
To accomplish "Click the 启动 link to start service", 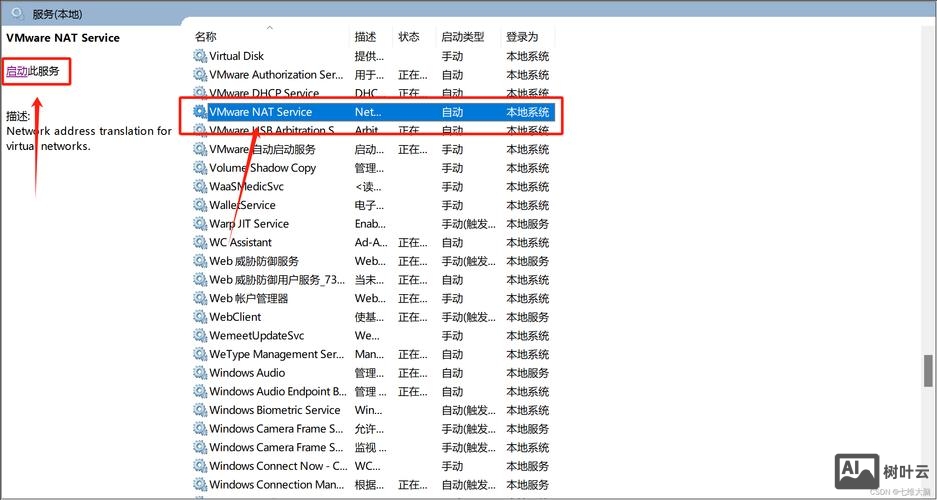I will [17, 71].
